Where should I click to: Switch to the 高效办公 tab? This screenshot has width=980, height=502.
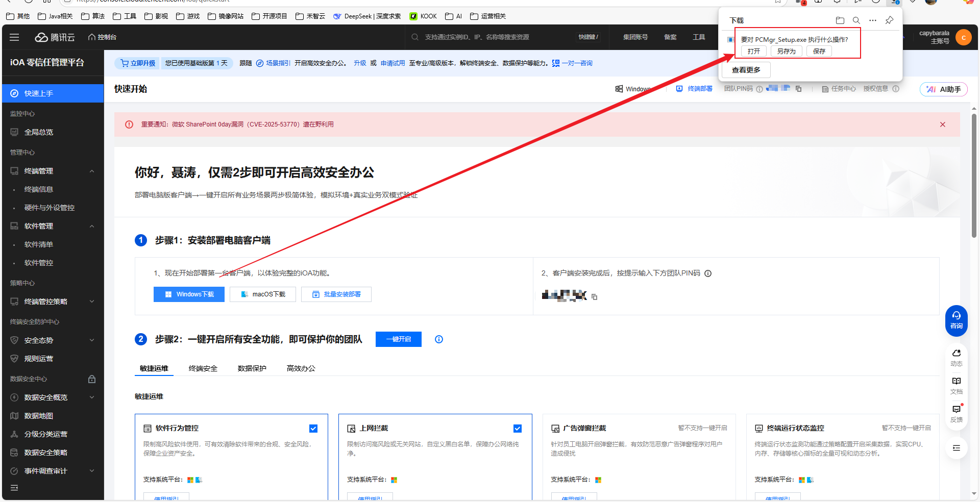point(301,368)
